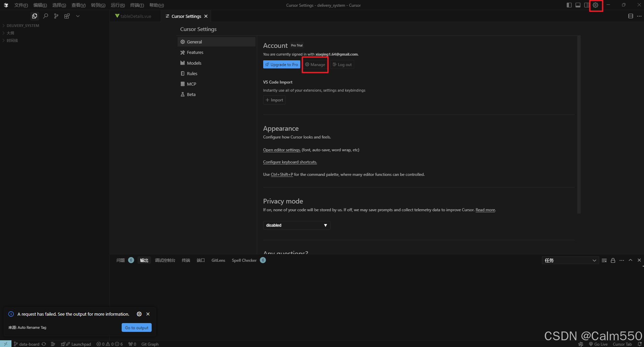The width and height of the screenshot is (644, 347).
Task: Dismiss the request failed notification
Action: click(148, 314)
